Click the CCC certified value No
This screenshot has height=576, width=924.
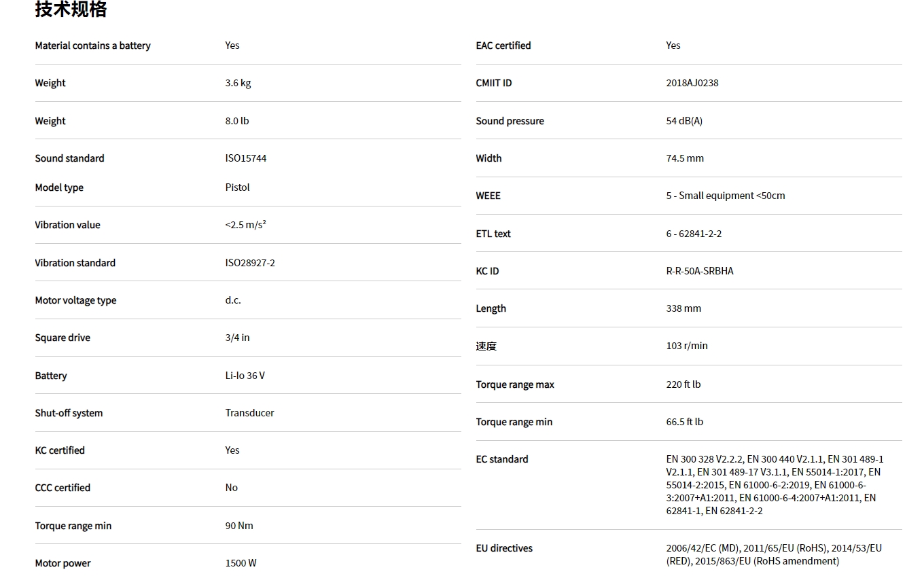(231, 488)
